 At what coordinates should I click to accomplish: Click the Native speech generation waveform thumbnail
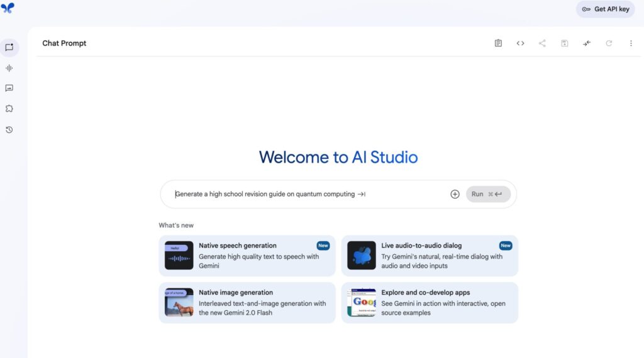[179, 256]
